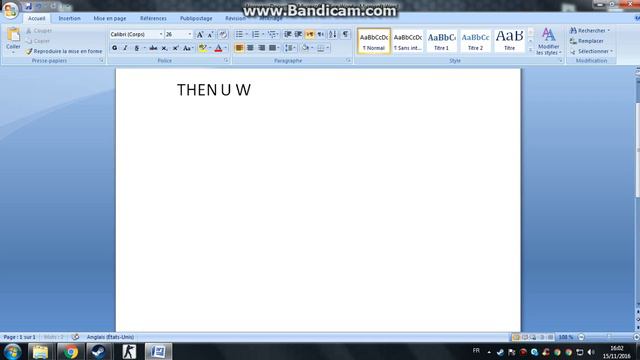Decrease paragraph indent
Image resolution: width=640 pixels, height=360 pixels.
click(x=288, y=34)
